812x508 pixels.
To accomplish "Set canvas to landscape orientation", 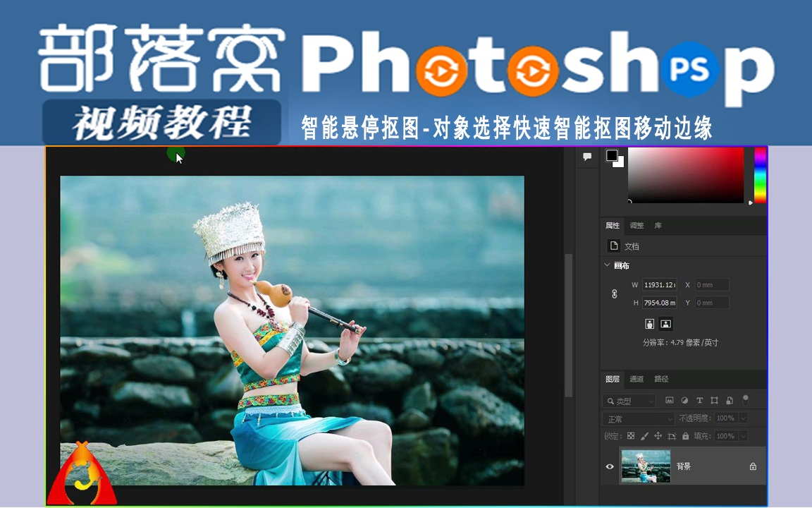I will coord(666,324).
